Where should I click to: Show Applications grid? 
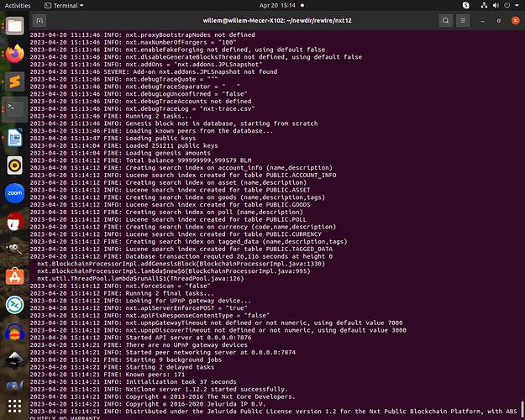pyautogui.click(x=15, y=406)
